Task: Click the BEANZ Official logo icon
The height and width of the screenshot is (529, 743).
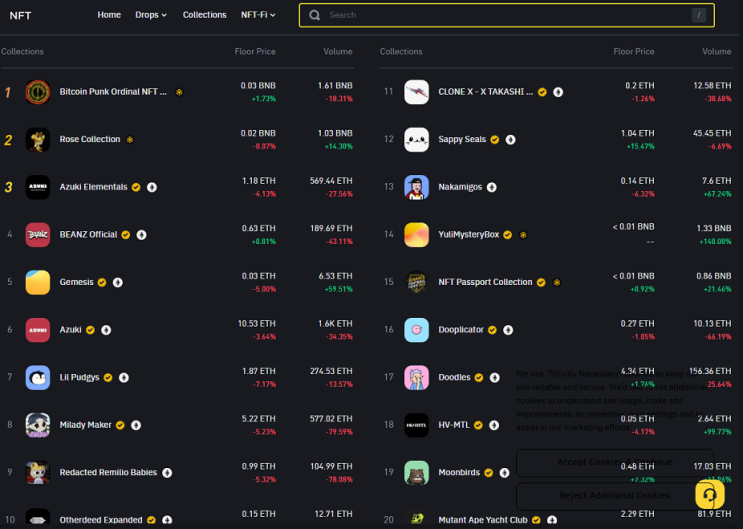Action: 37,235
